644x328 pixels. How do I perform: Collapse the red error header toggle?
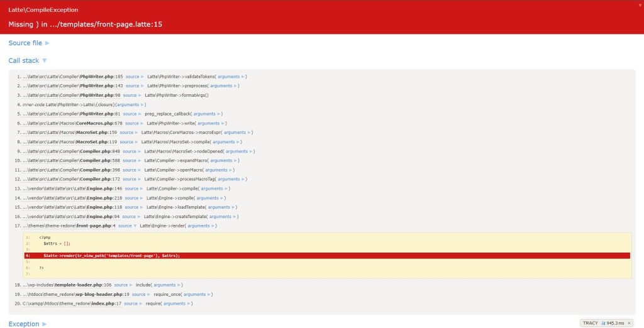tap(640, 5)
